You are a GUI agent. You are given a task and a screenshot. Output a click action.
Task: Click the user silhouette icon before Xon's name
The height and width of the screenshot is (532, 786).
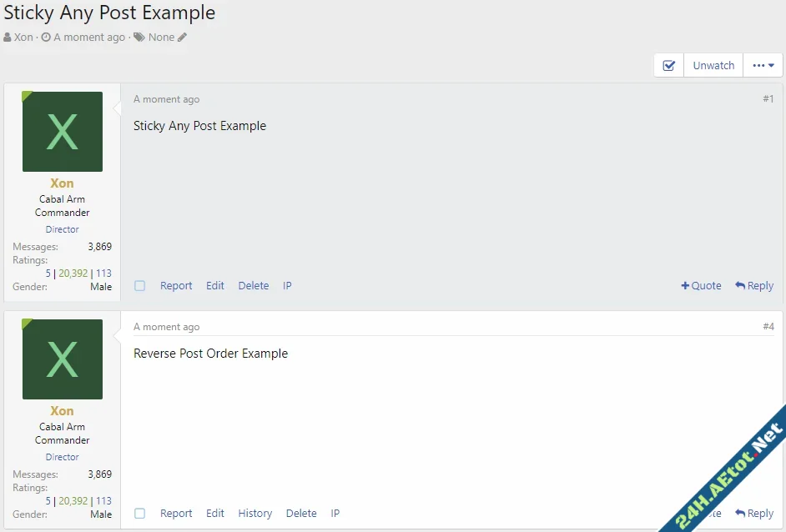tap(8, 37)
